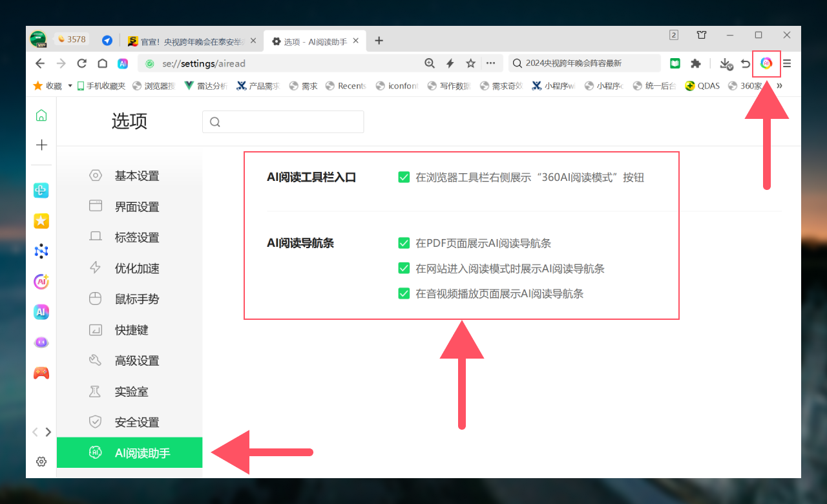
Task: Expand the bookmarks bar overflow chevron
Action: [779, 85]
